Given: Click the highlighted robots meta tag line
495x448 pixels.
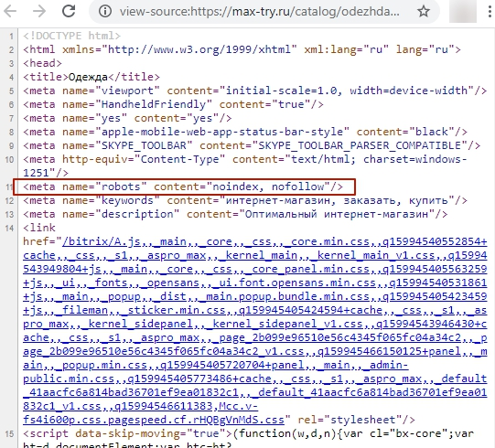Looking at the screenshot, I should [x=183, y=187].
